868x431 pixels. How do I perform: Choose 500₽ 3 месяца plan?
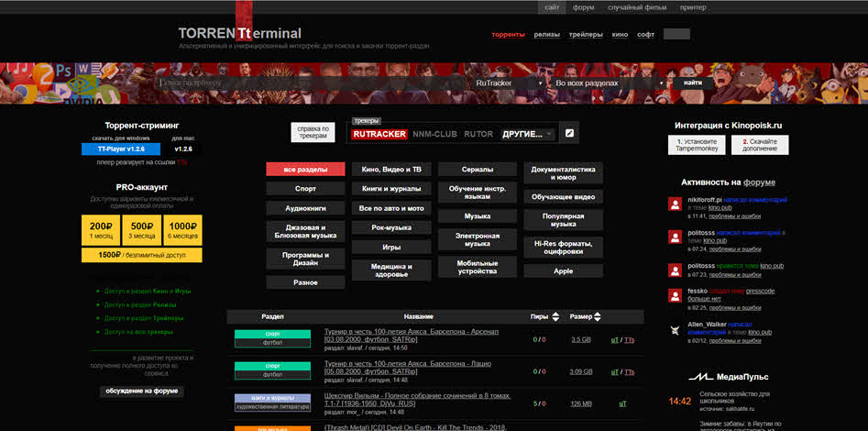click(142, 230)
